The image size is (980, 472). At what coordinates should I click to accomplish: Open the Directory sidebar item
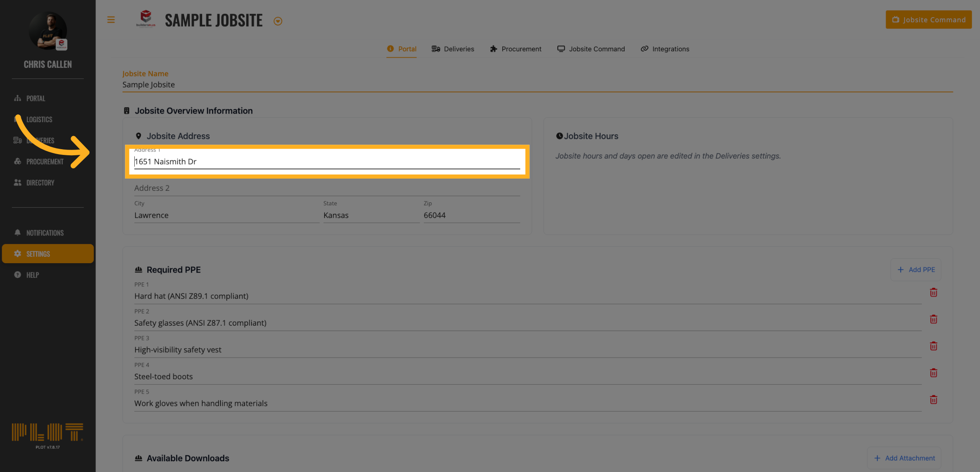40,183
